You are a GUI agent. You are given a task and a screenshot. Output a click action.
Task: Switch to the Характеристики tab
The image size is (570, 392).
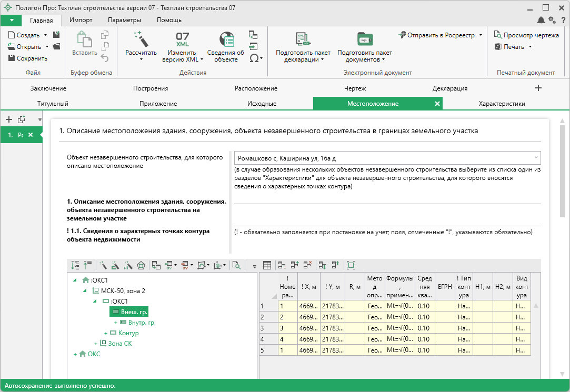pos(502,104)
